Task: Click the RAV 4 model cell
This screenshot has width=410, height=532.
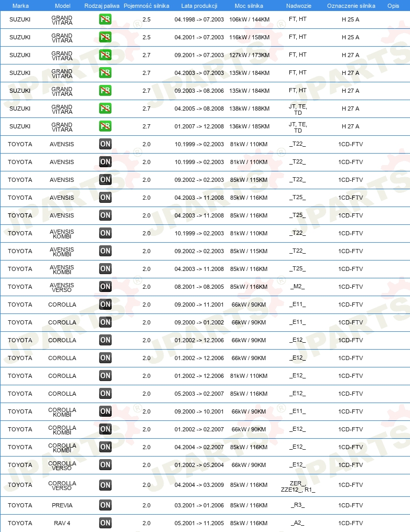Action: coord(62,523)
